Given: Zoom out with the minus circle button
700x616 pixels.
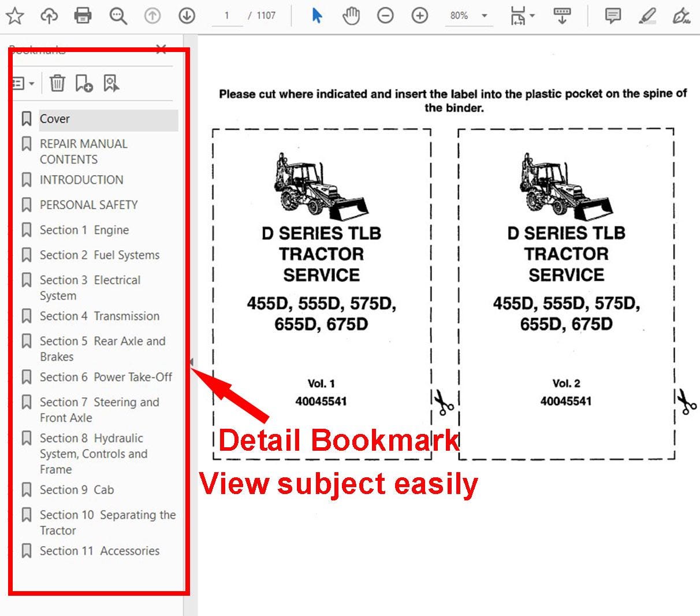Looking at the screenshot, I should pos(385,16).
